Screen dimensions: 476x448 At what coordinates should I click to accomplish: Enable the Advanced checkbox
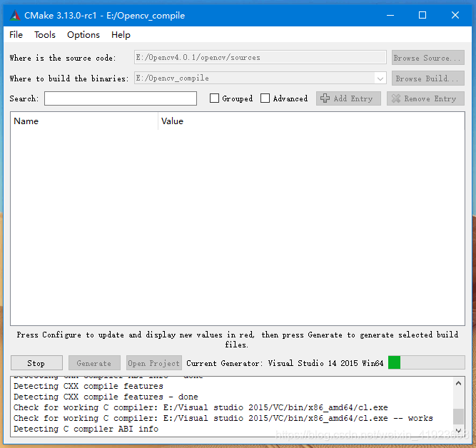click(x=284, y=98)
